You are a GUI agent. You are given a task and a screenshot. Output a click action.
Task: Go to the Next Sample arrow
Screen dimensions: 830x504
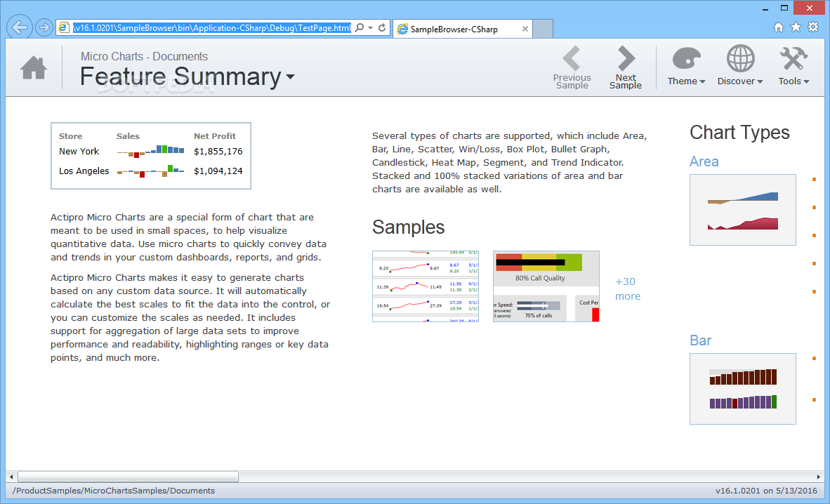tap(625, 67)
